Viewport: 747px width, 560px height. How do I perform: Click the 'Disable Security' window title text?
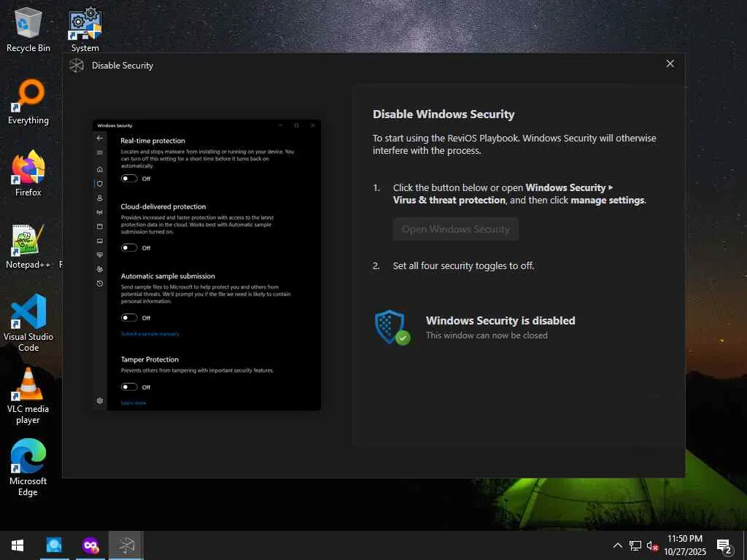click(x=123, y=66)
